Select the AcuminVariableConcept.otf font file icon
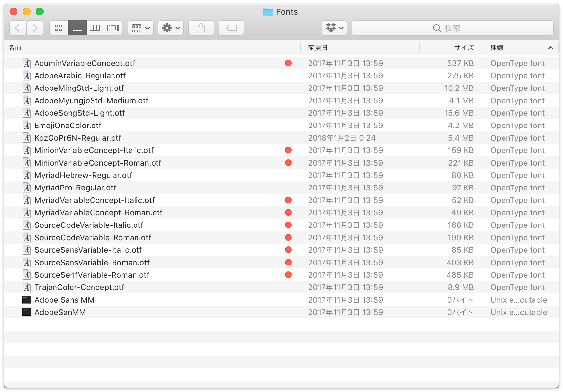 (x=27, y=63)
